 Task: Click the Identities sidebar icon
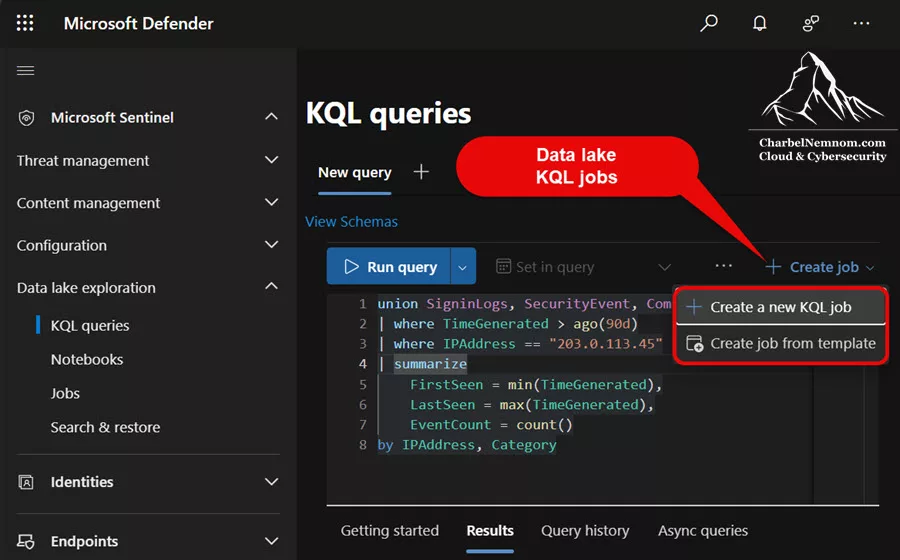tap(26, 482)
